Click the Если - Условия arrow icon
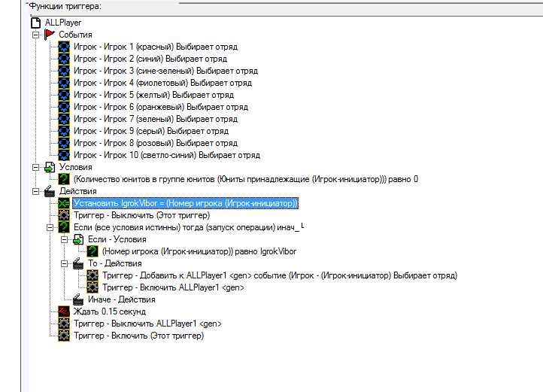The width and height of the screenshot is (543, 392). [x=78, y=239]
